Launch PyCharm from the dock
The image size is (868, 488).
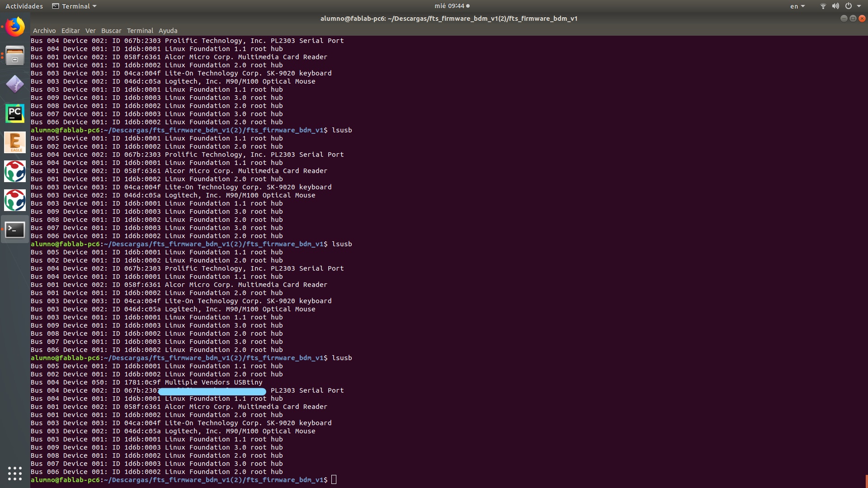pos(15,113)
